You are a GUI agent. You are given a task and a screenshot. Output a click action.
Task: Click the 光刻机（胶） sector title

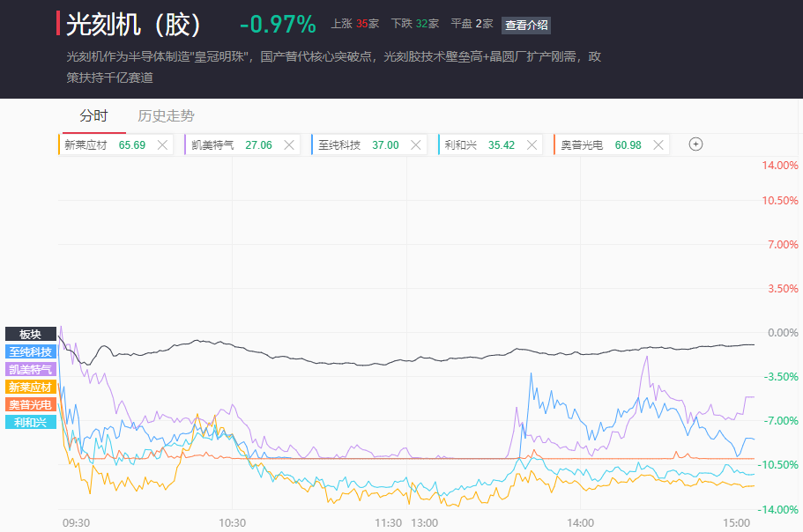[134, 25]
